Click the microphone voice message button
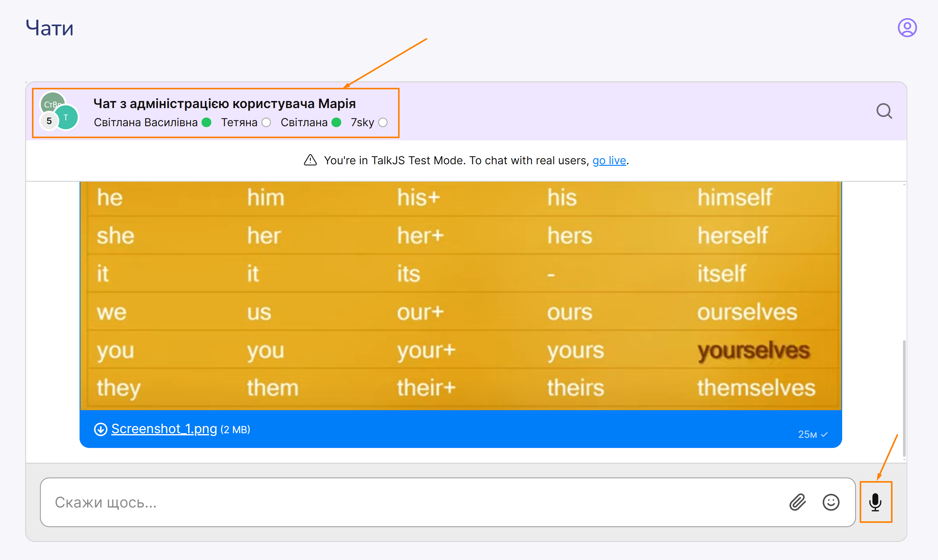This screenshot has width=938, height=560. [x=875, y=502]
